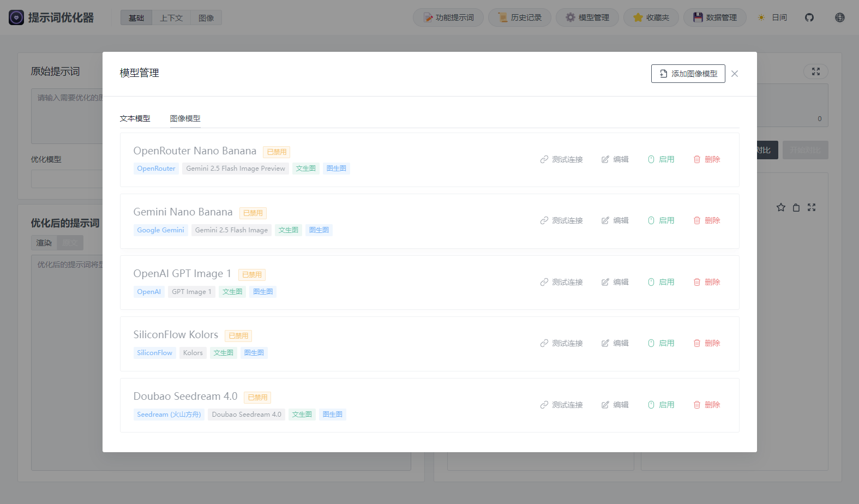Toggle the 日间 day theme switch
Image resolution: width=859 pixels, height=504 pixels.
click(772, 17)
